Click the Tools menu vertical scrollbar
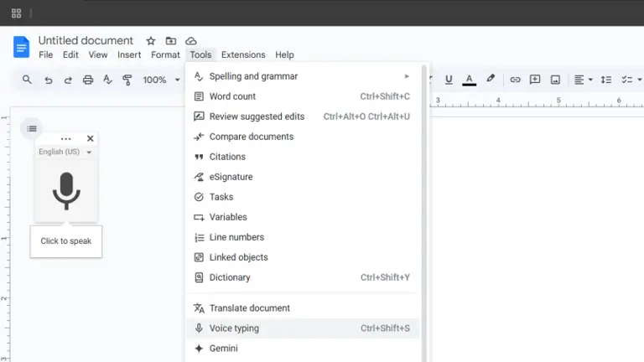The image size is (644, 362). [424, 214]
